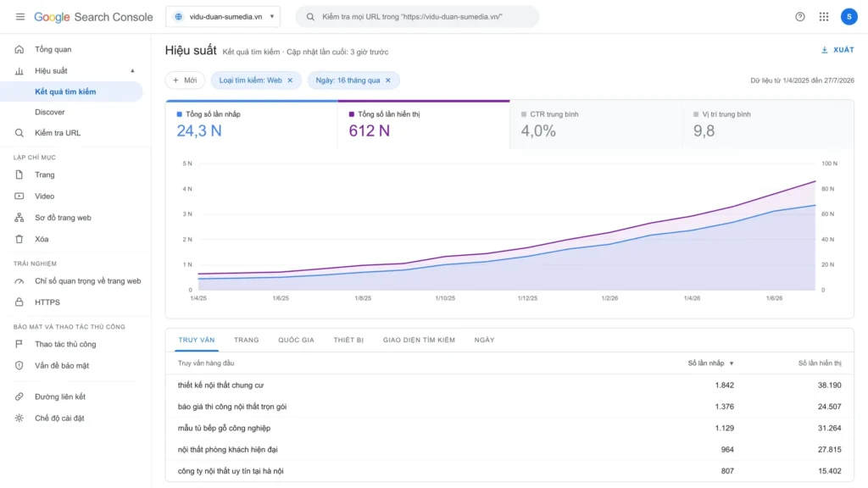The height and width of the screenshot is (488, 868).
Task: Click the magnifier icon beside Kiểm tra URL
Action: [19, 133]
